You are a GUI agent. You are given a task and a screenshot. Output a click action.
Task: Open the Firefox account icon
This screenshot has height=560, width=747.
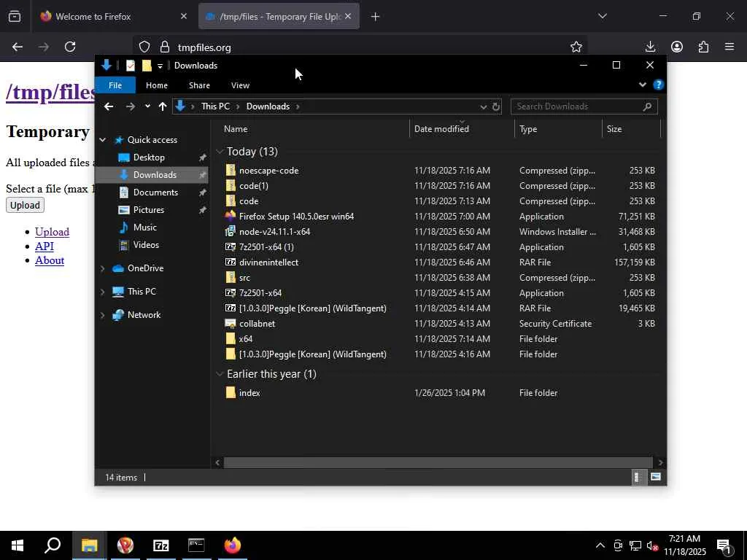point(676,47)
